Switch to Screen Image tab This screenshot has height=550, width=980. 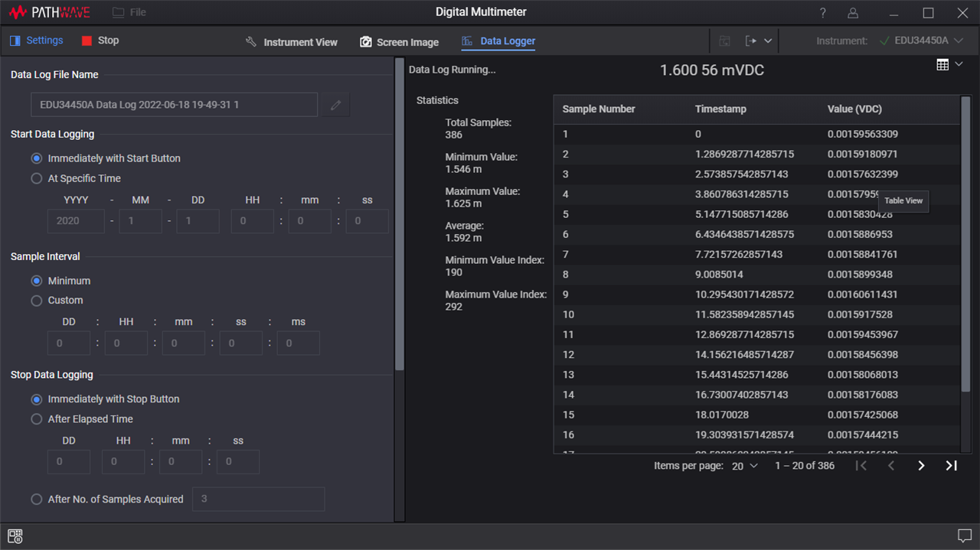coord(400,42)
